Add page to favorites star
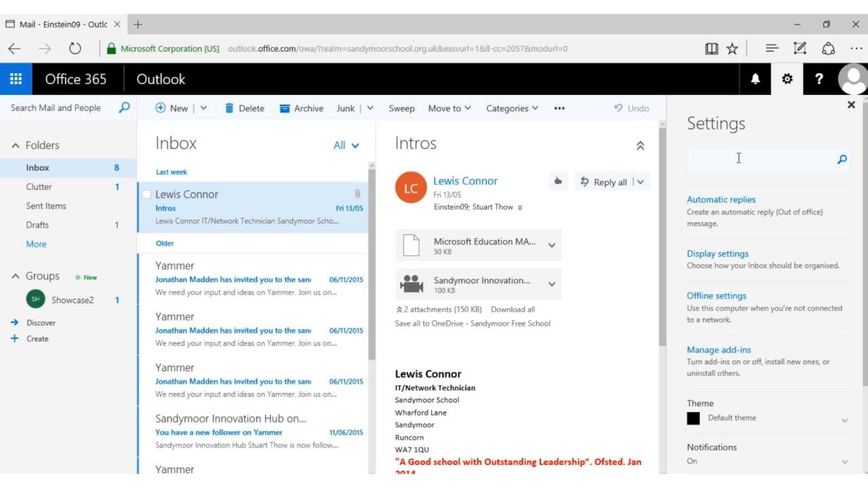This screenshot has height=488, width=868. 732,48
